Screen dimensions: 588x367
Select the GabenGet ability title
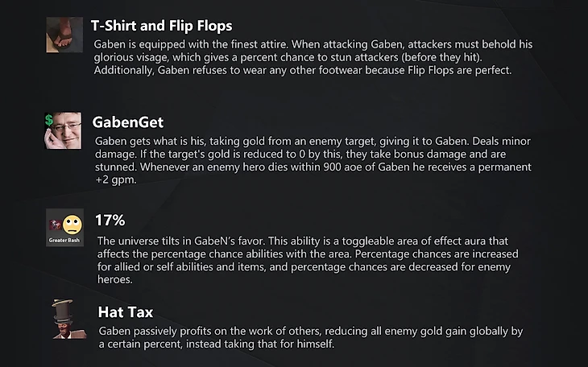point(128,122)
